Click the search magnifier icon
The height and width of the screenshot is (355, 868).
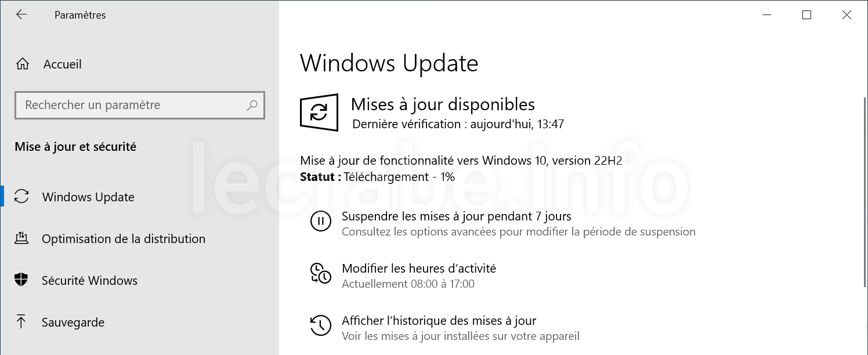pos(252,105)
